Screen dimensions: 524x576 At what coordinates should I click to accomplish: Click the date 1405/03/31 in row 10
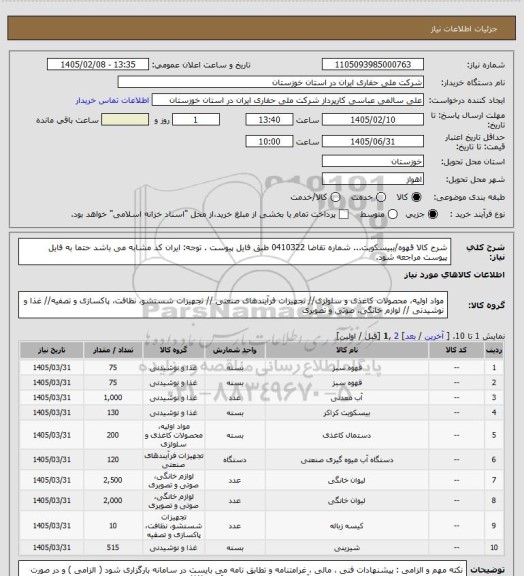click(x=51, y=548)
